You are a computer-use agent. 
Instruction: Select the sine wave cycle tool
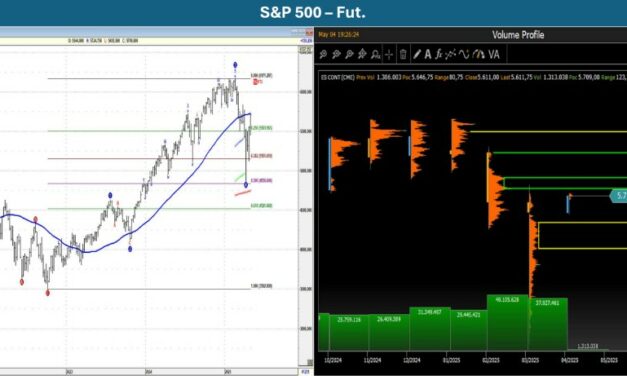pyautogui.click(x=464, y=54)
